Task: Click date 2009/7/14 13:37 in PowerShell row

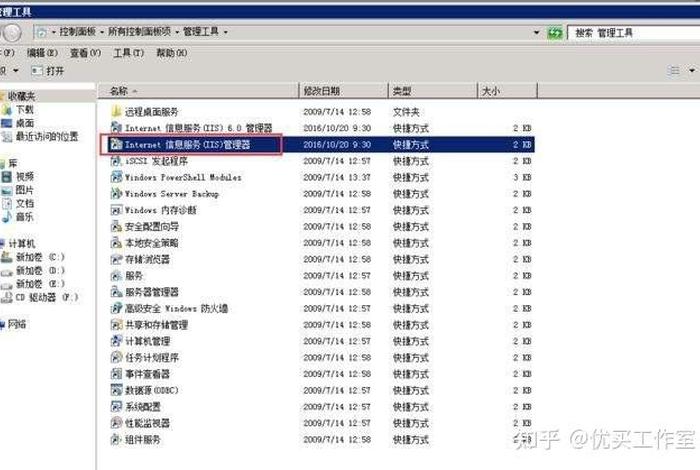Action: 337,177
